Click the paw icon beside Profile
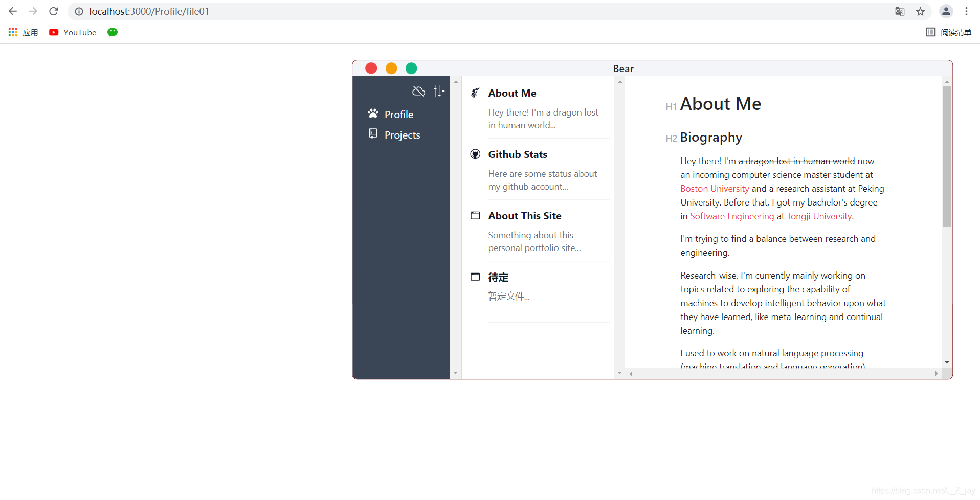Image resolution: width=980 pixels, height=500 pixels. point(373,113)
